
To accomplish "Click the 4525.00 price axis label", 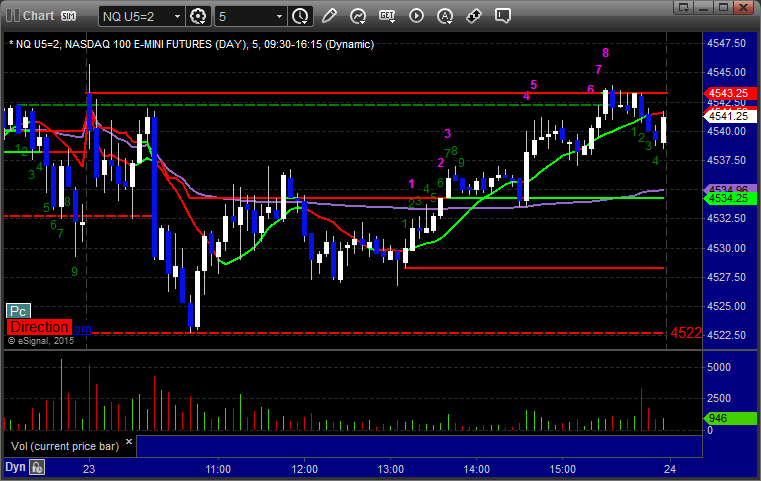I will click(727, 306).
